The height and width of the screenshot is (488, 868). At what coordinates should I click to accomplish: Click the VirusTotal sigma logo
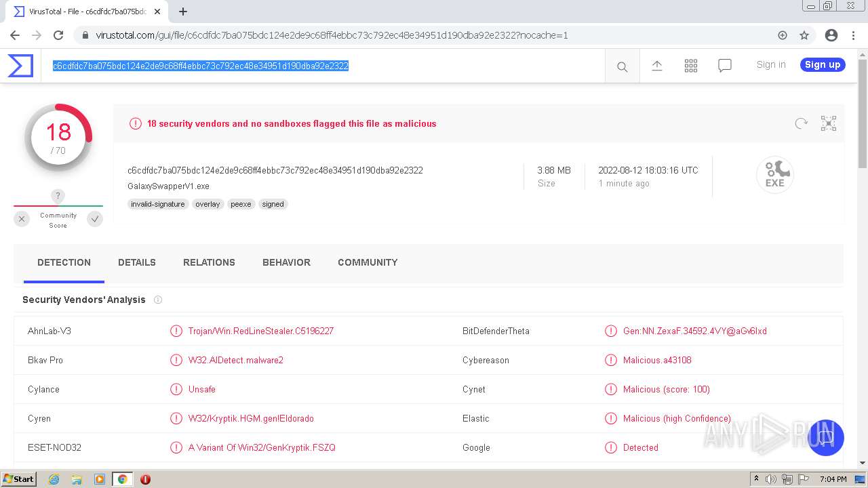(x=20, y=66)
